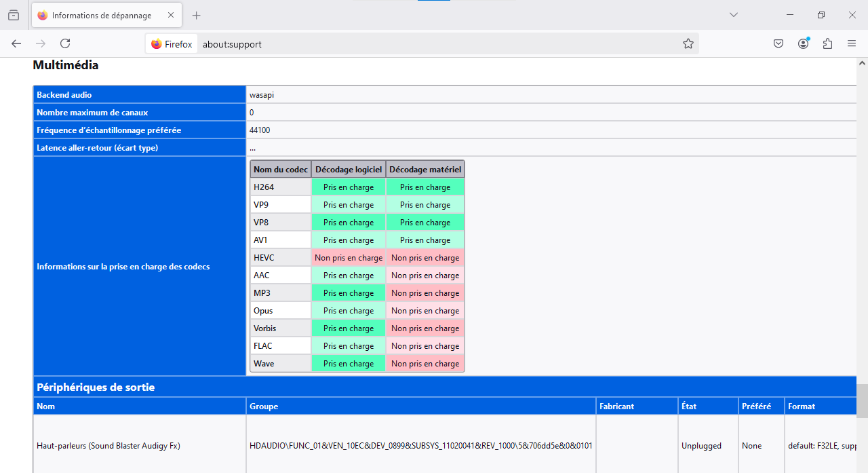Open the Extensions panel
868x473 pixels.
pos(827,43)
